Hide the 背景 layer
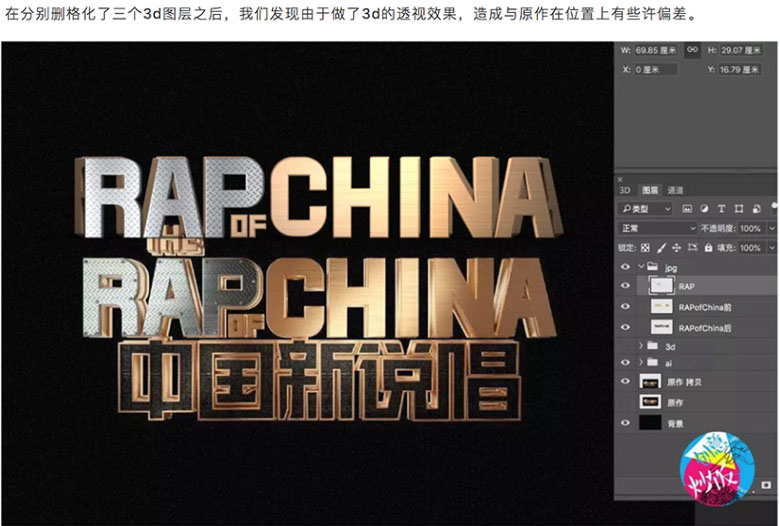The height and width of the screenshot is (526, 780). click(625, 423)
